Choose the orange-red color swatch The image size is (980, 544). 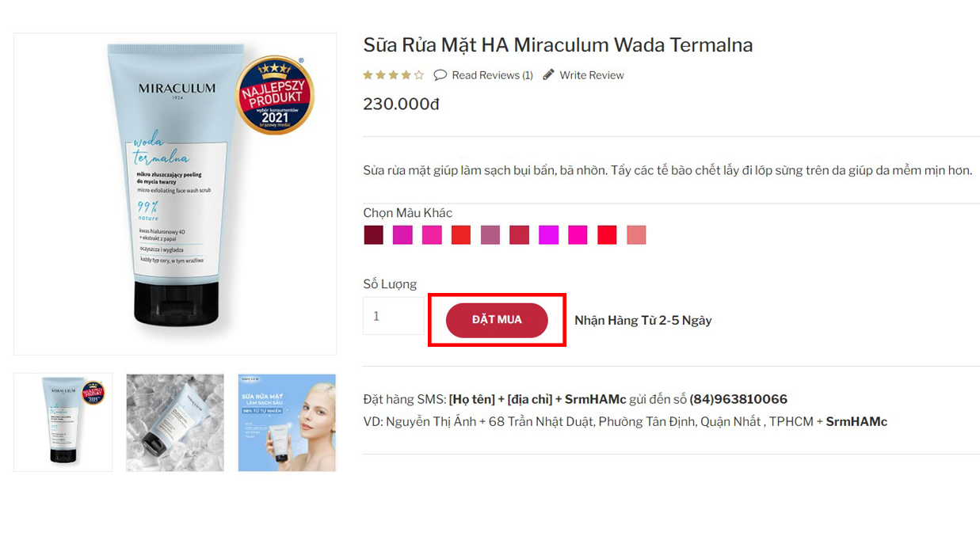(461, 235)
